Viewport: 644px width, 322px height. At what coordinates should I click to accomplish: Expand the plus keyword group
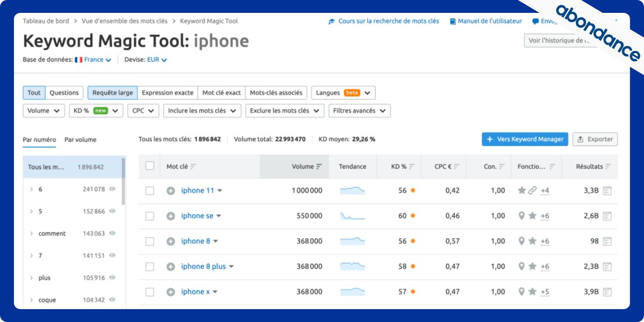[x=32, y=278]
